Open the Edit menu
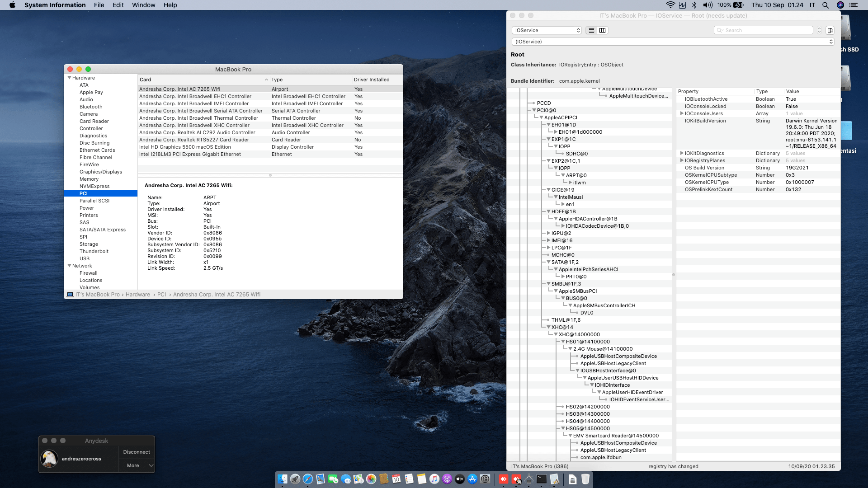 tap(118, 5)
